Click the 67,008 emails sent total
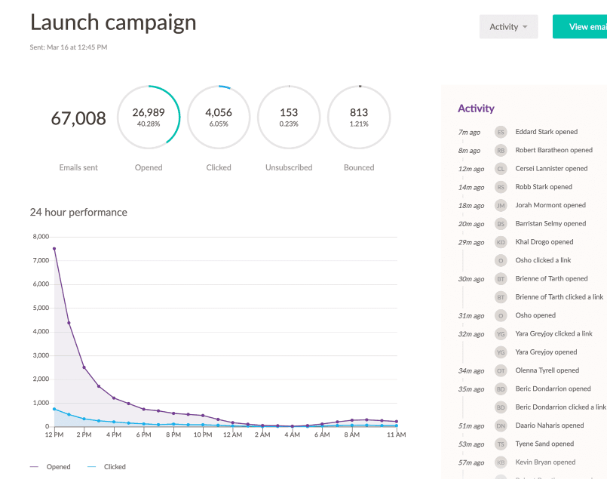Viewport: 607px width, 479px height. pyautogui.click(x=78, y=118)
